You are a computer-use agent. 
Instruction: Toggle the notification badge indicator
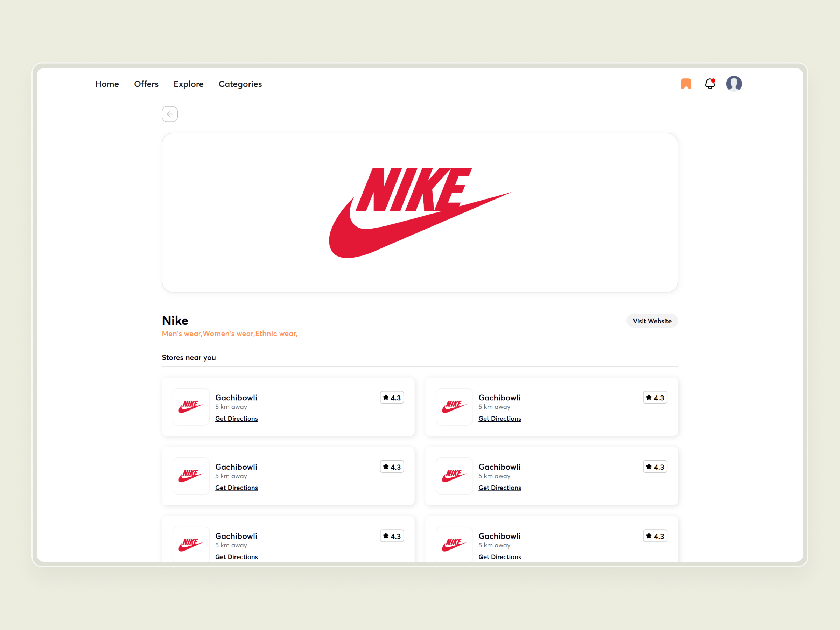pos(714,80)
